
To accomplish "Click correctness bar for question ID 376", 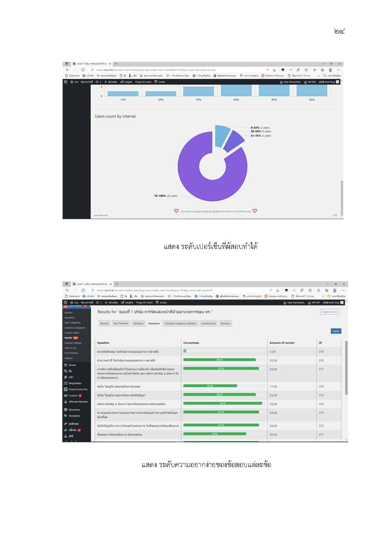I will click(x=210, y=386).
